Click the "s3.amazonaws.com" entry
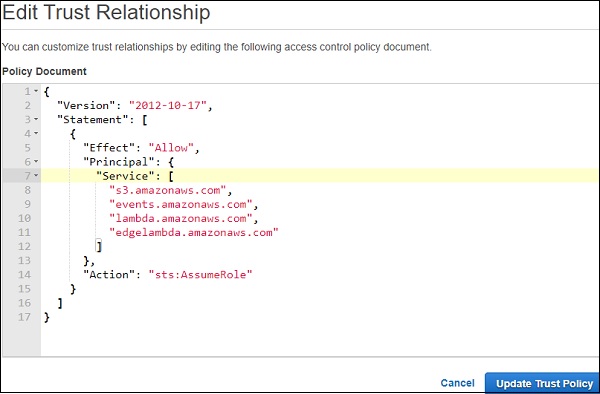Viewport: 600px width, 394px height. tap(168, 190)
